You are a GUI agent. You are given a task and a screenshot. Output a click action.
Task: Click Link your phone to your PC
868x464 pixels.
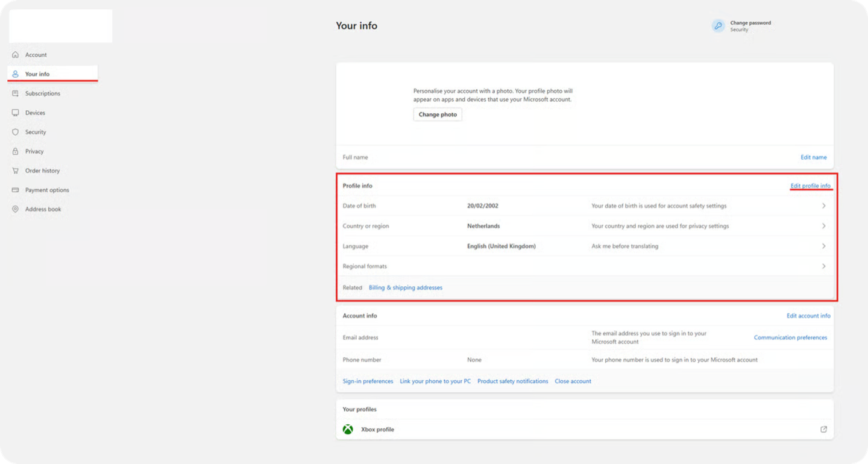click(x=435, y=381)
